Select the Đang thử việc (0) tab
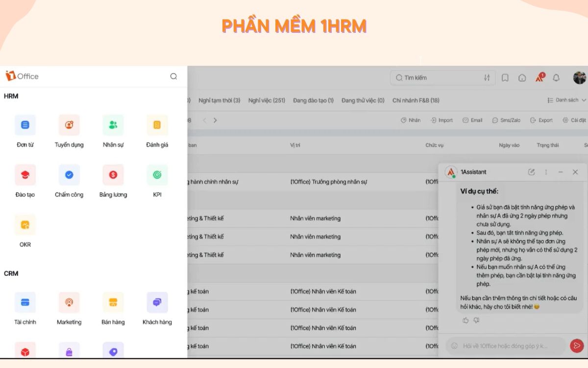588x368 pixels. pos(363,100)
